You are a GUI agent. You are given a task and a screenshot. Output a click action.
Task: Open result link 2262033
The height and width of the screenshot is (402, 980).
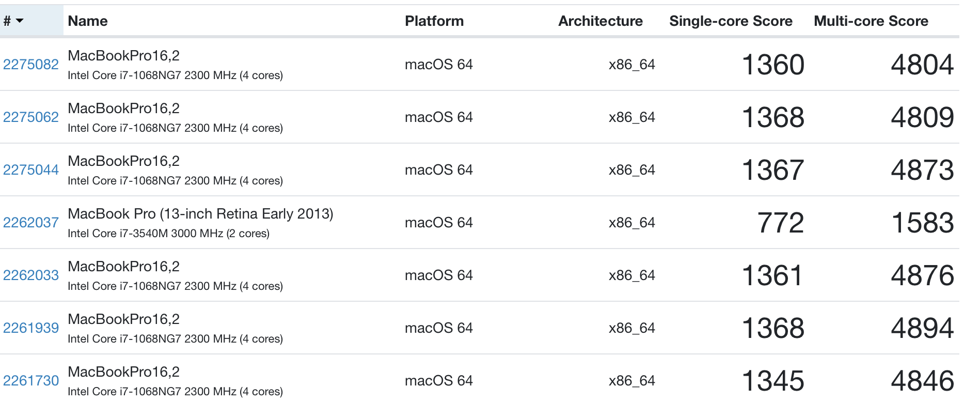coord(31,275)
